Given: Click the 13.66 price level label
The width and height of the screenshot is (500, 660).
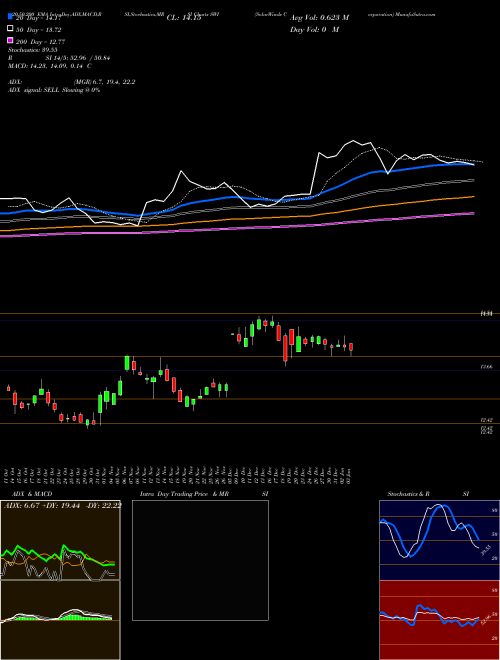Looking at the screenshot, I should [x=487, y=367].
